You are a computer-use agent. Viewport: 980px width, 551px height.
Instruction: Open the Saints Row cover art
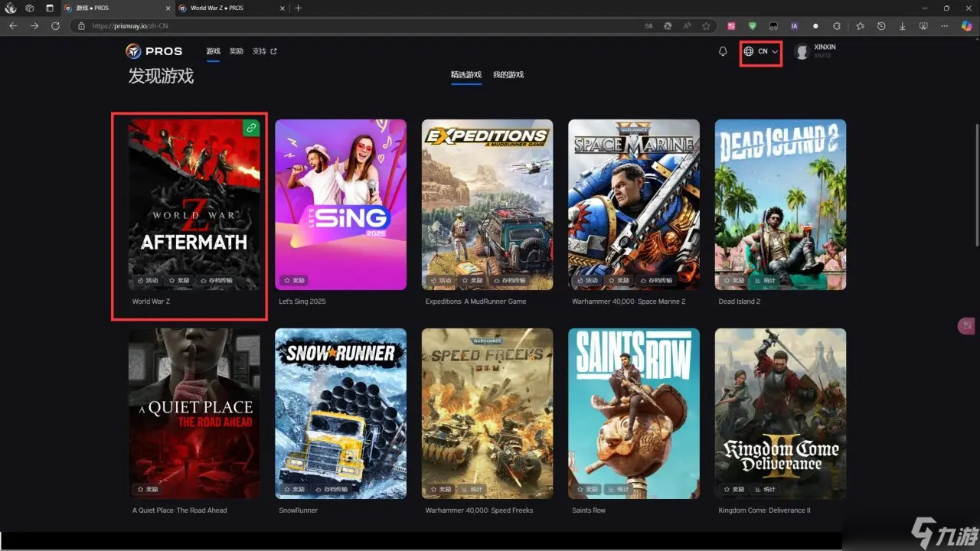tap(634, 414)
